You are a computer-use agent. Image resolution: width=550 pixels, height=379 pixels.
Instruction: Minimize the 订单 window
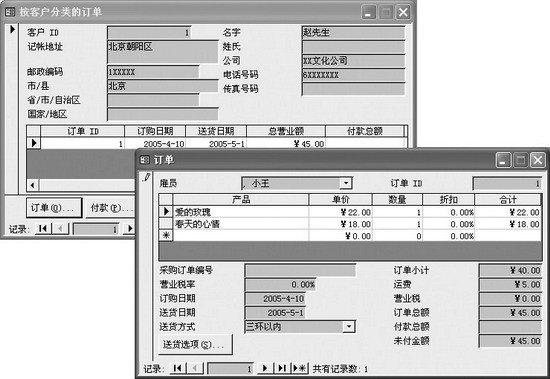[503, 160]
